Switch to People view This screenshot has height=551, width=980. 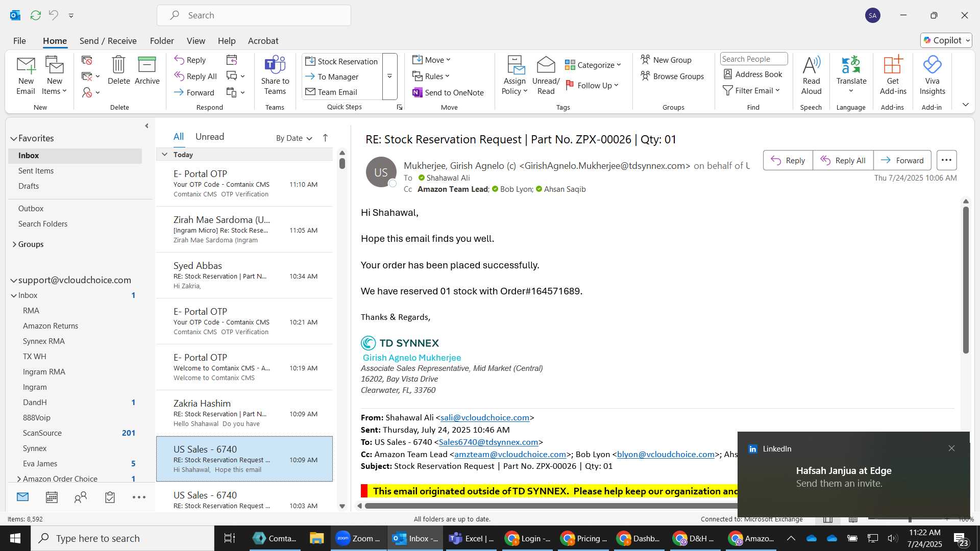click(x=81, y=497)
